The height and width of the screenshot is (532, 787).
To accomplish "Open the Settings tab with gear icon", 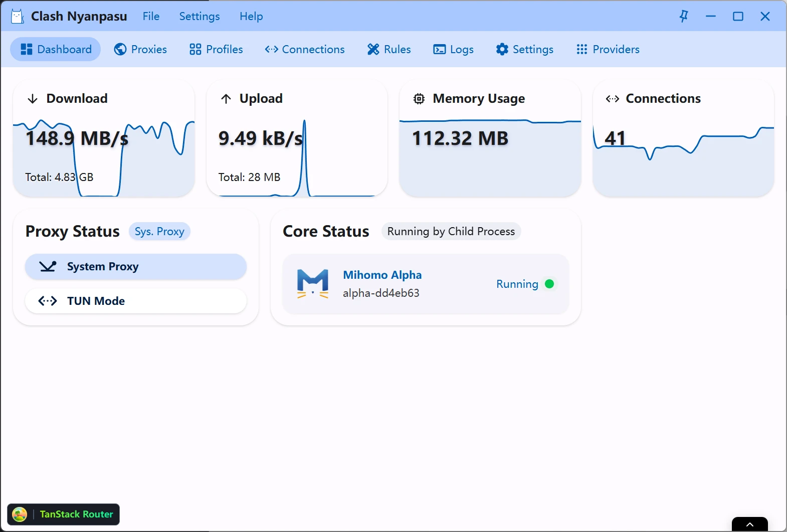I will [525, 49].
